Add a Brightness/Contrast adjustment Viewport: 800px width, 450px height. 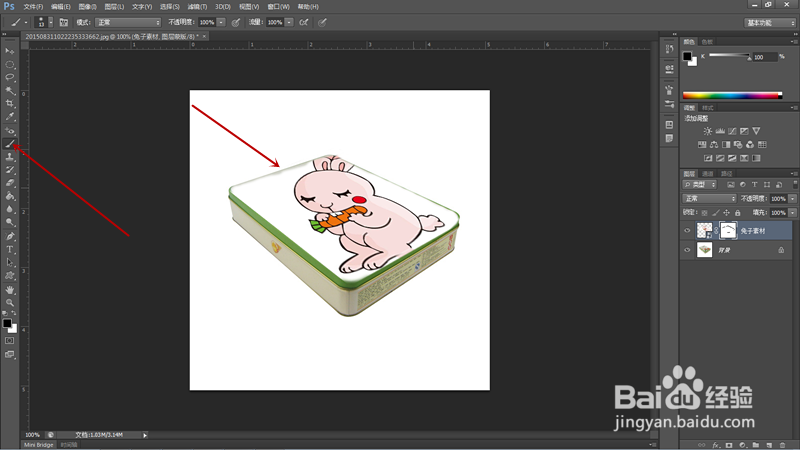pos(708,131)
